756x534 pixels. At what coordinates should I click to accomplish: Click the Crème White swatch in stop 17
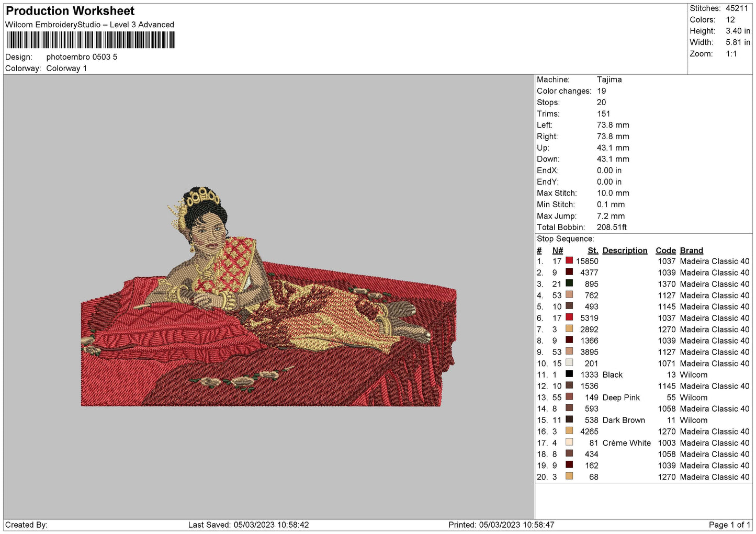point(569,442)
